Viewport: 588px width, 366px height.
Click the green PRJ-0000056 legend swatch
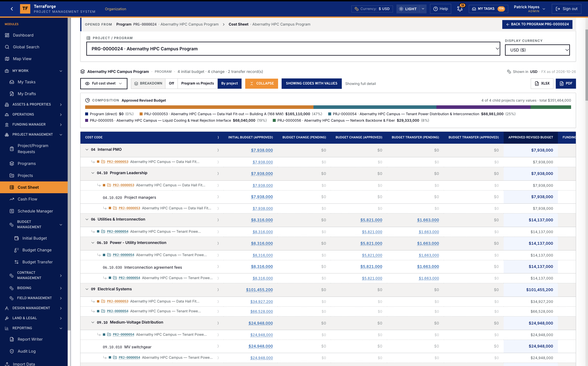[274, 120]
